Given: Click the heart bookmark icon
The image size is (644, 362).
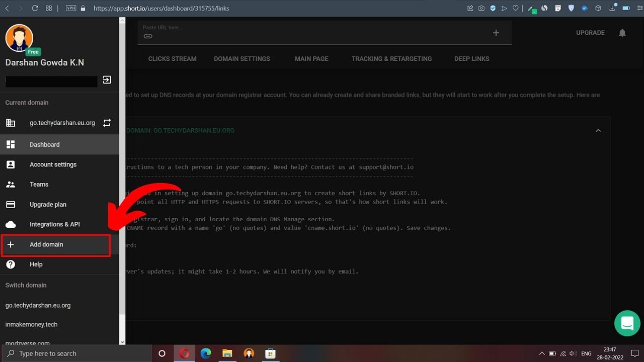Looking at the screenshot, I should point(516,8).
